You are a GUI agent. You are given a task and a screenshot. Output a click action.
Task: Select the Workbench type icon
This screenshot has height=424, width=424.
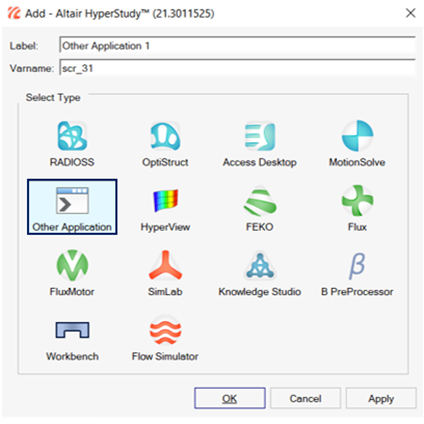72,330
